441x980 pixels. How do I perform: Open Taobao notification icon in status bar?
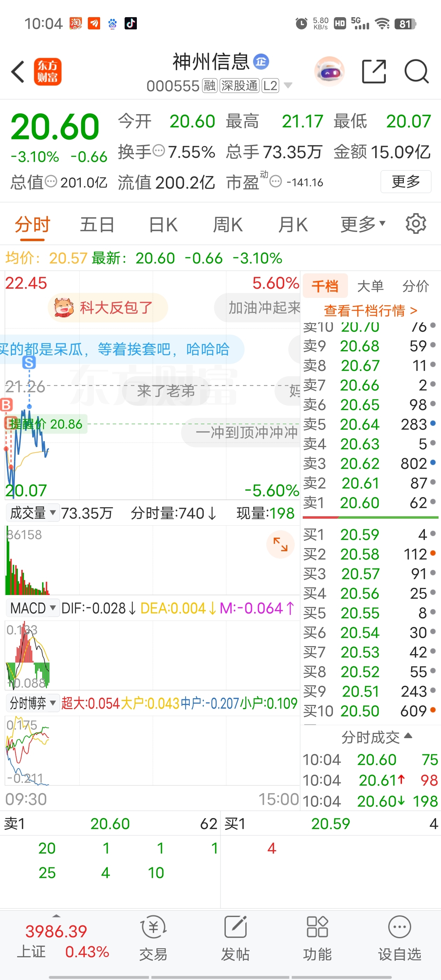(x=75, y=23)
